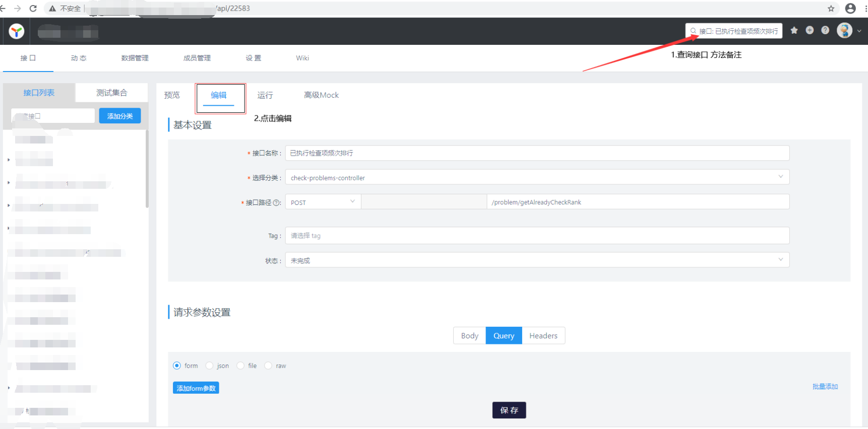Click the YApi logo icon
This screenshot has height=429, width=868.
pos(17,32)
